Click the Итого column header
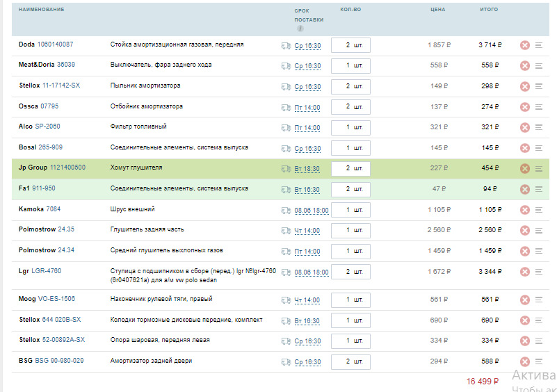557x392 pixels. [489, 10]
